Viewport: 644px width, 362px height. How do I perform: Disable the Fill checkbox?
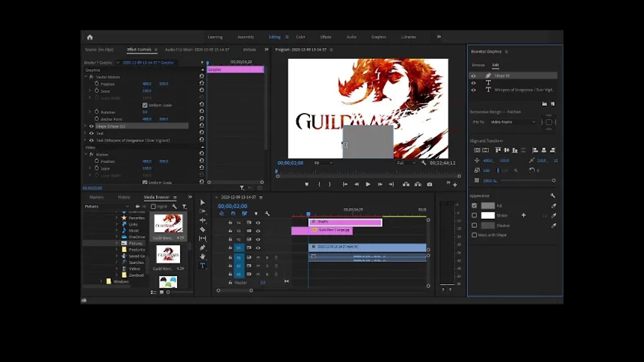474,206
